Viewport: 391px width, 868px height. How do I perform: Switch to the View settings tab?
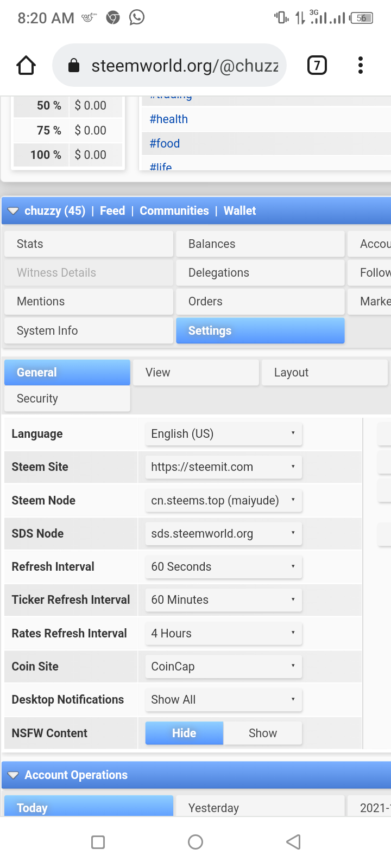(x=195, y=373)
